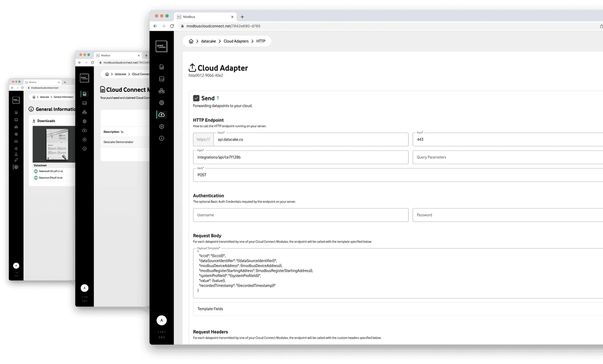This screenshot has height=364, width=603.
Task: Close the Modbus tab in the front window
Action: (232, 17)
